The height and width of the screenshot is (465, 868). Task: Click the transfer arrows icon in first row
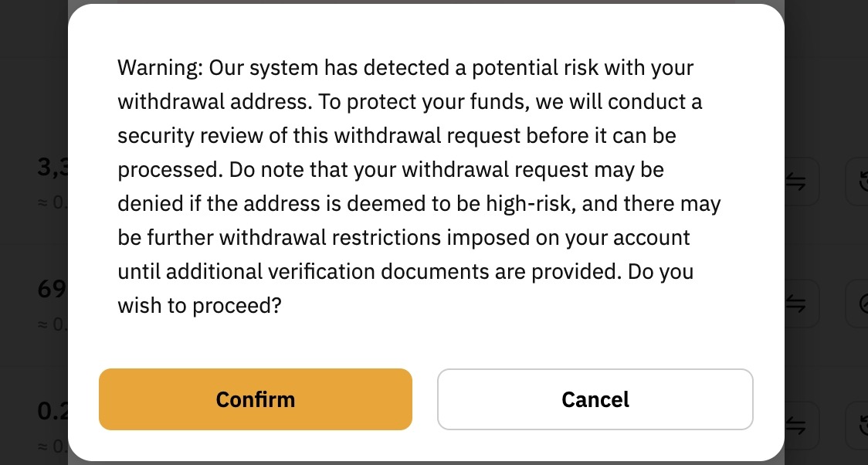pos(798,182)
